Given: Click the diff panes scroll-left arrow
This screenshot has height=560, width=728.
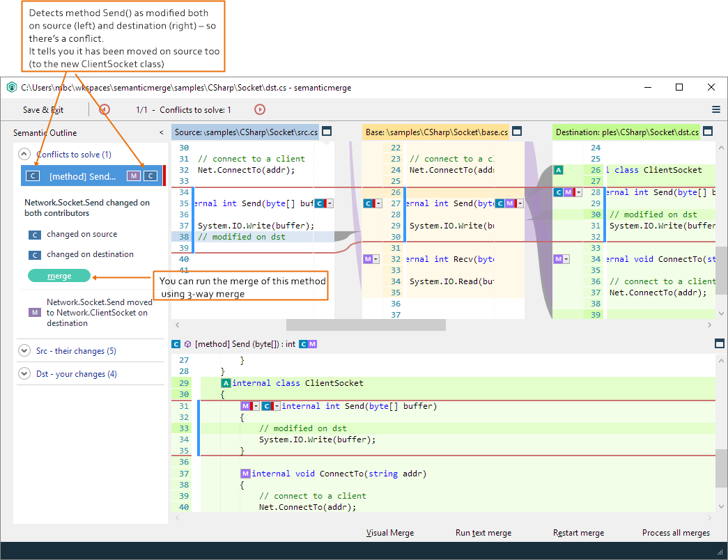Looking at the screenshot, I should (178, 325).
